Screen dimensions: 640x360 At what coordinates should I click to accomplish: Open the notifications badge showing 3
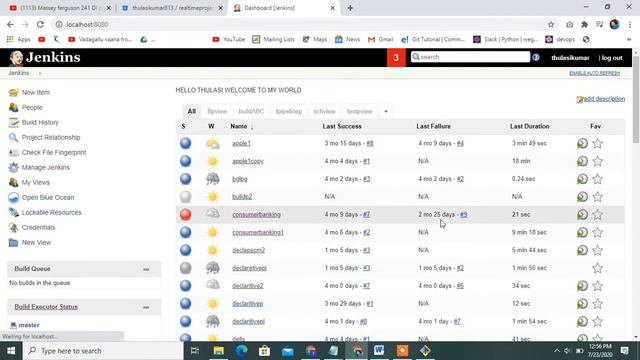coord(396,58)
